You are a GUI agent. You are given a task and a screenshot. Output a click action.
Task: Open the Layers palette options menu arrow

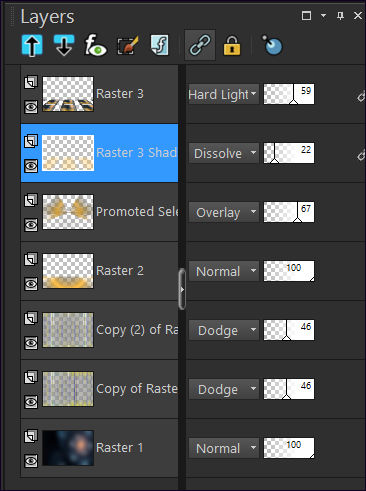[323, 16]
